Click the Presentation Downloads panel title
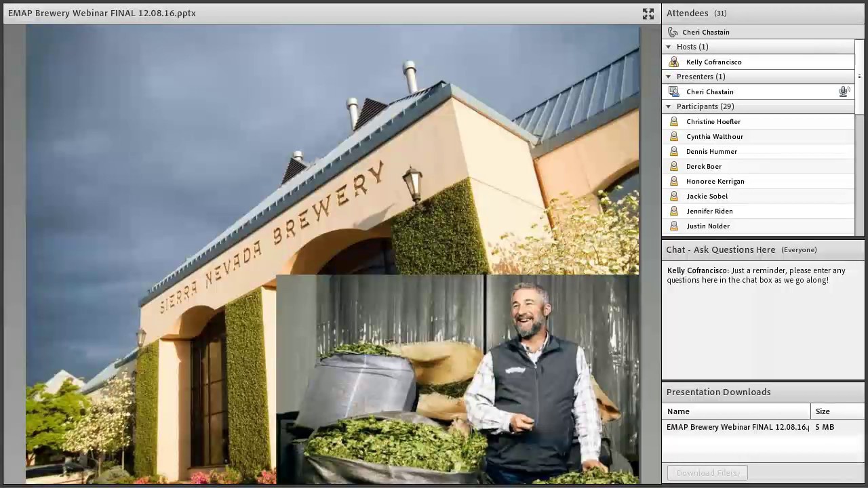The height and width of the screenshot is (488, 868). pyautogui.click(x=718, y=392)
